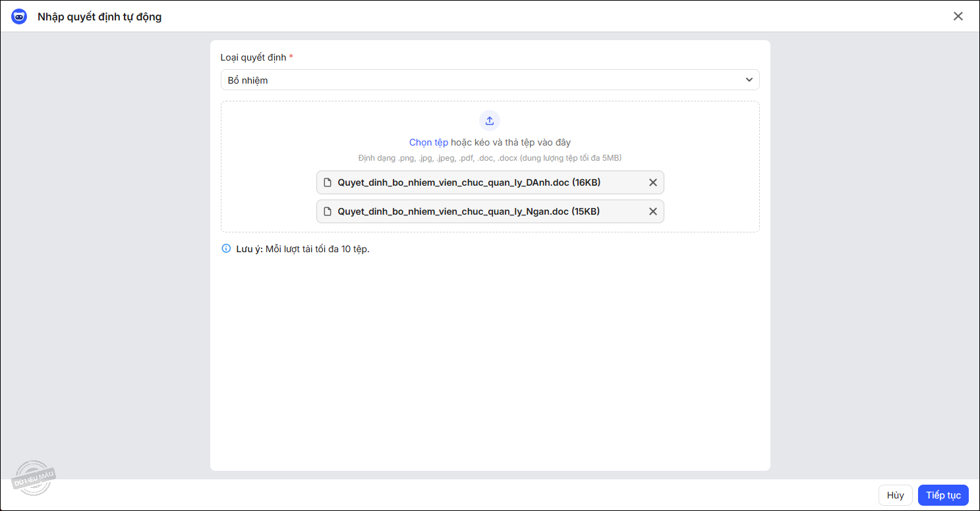Viewport: 980px width, 511px height.
Task: Click the document icon of the DAnh.doc file
Action: coord(328,182)
